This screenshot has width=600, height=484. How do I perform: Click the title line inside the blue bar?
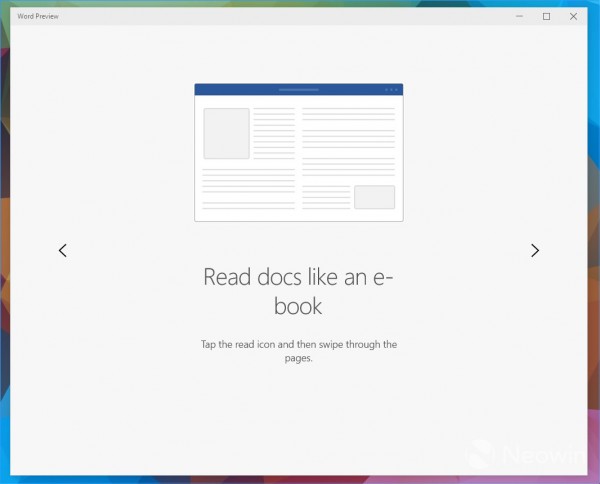[x=298, y=89]
